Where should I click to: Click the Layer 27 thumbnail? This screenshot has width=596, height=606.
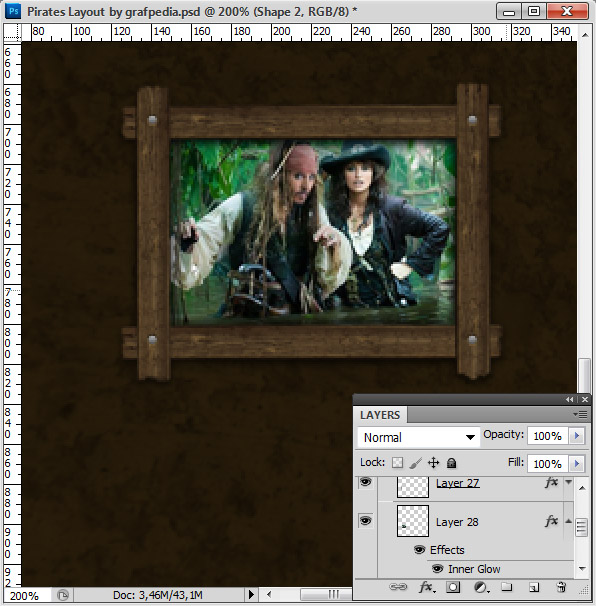(413, 487)
